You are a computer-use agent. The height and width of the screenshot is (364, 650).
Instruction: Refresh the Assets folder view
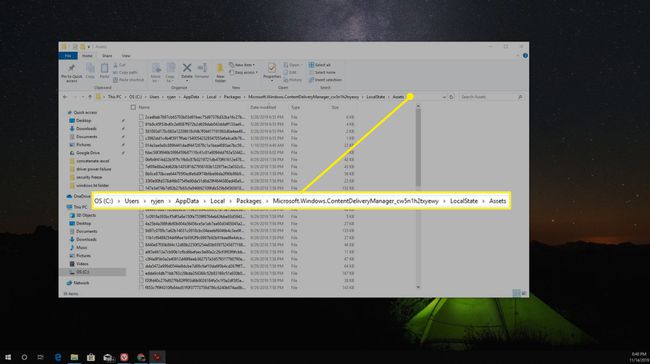tap(451, 97)
